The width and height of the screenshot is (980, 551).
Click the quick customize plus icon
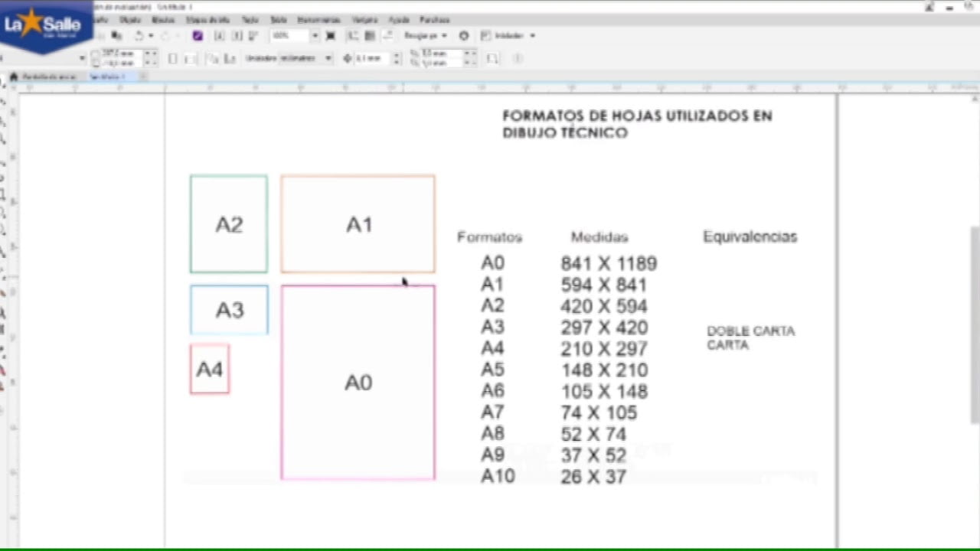click(x=518, y=58)
